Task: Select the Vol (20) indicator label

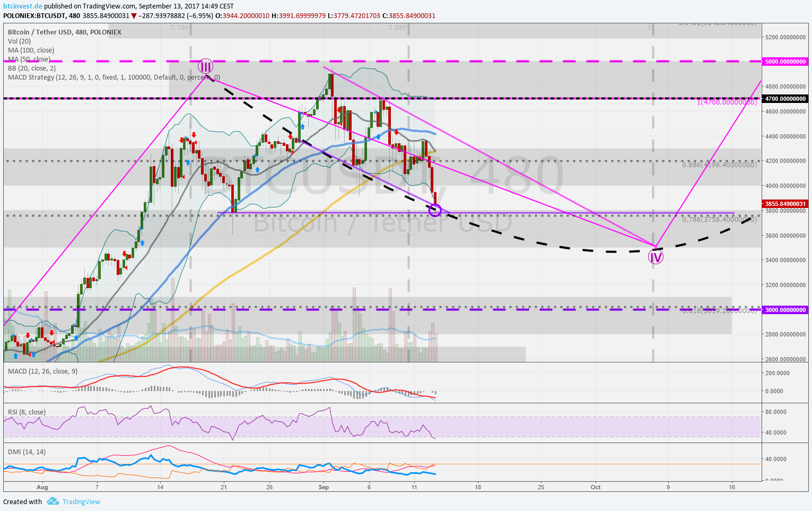Action: (x=20, y=41)
